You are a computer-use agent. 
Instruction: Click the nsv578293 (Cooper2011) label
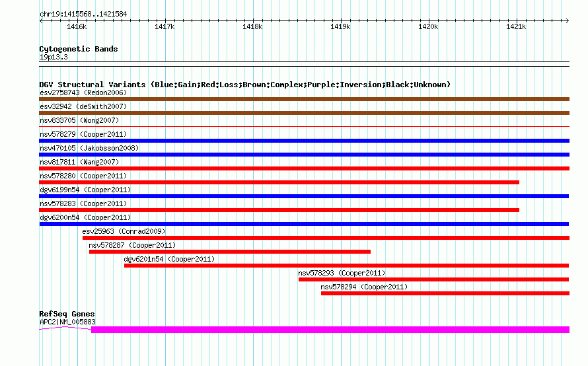[x=342, y=273]
